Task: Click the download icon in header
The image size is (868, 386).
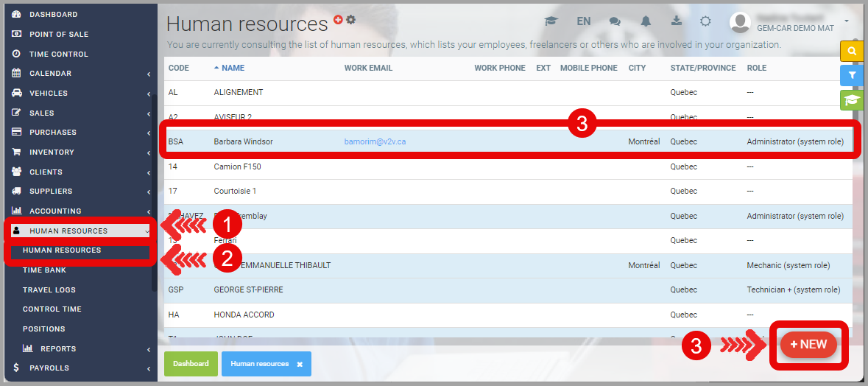Action: click(676, 21)
